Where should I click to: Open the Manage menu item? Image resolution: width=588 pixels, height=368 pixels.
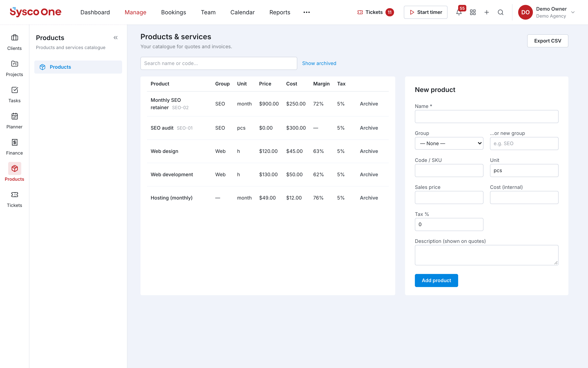pos(135,12)
